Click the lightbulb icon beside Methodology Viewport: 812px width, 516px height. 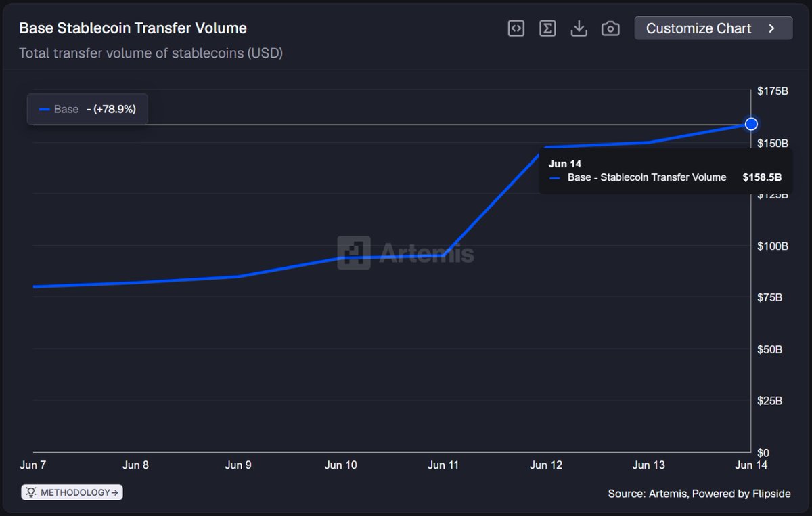click(x=32, y=492)
